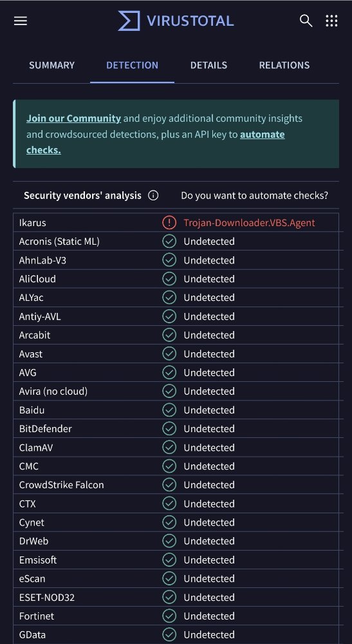Open search with the magnifier icon
This screenshot has width=352, height=644.
(306, 21)
